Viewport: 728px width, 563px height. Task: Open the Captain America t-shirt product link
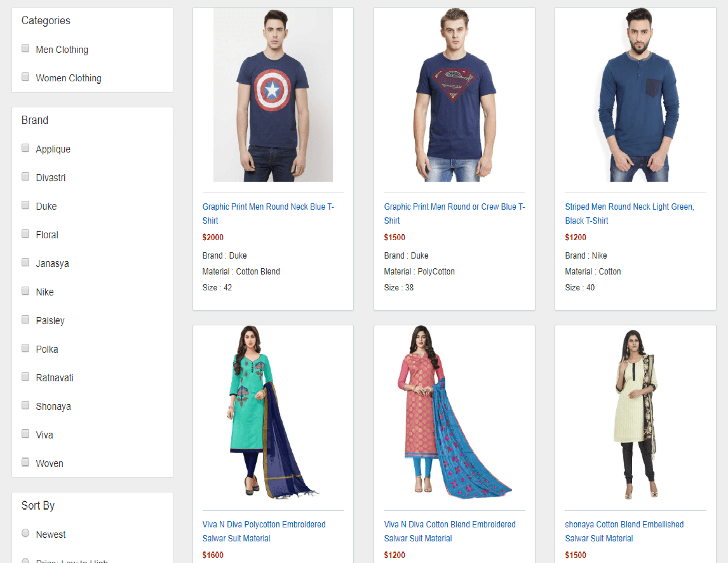pyautogui.click(x=267, y=214)
